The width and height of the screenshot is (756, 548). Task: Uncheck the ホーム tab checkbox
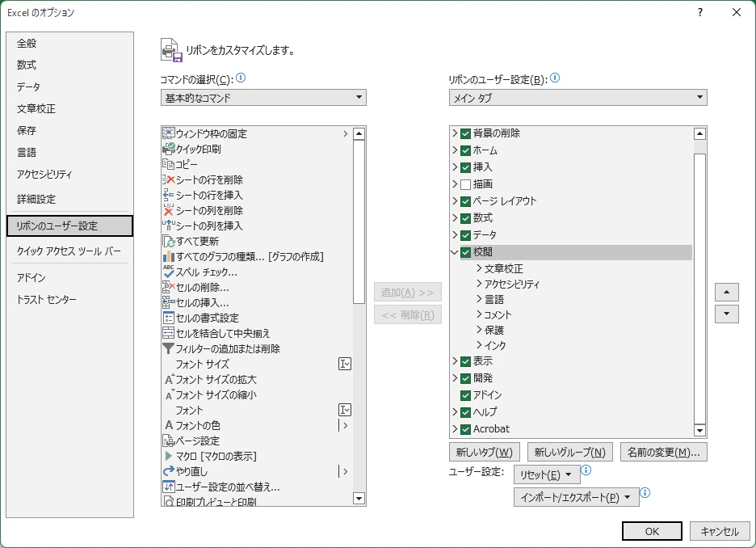(465, 150)
